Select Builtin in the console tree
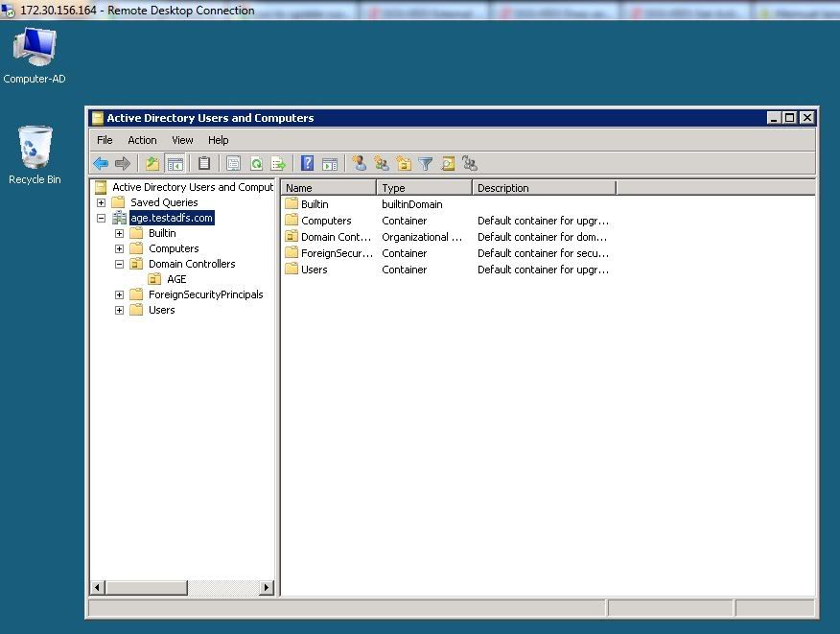The width and height of the screenshot is (840, 634). click(162, 233)
